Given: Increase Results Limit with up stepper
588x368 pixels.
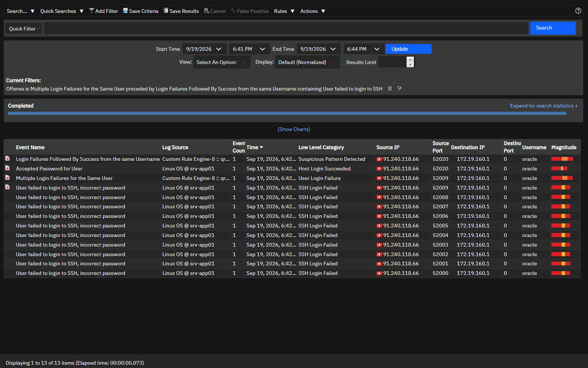Looking at the screenshot, I should [410, 59].
